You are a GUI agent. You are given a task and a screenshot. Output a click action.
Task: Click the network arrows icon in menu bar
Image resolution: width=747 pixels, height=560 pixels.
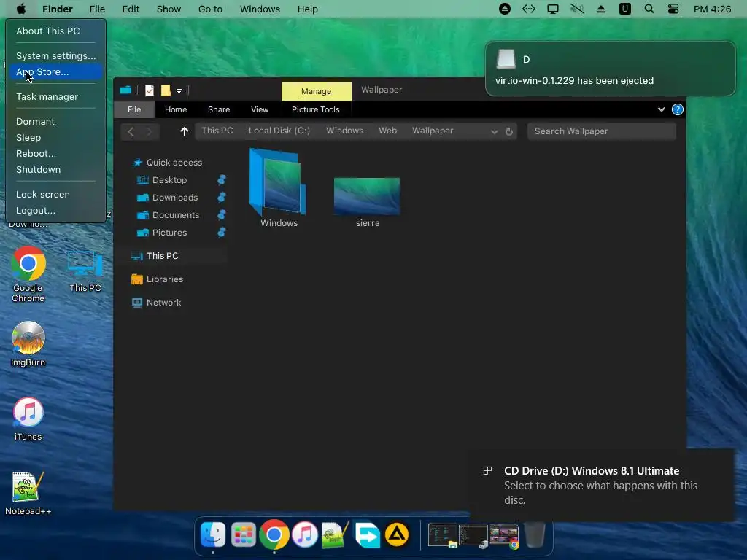pos(529,9)
